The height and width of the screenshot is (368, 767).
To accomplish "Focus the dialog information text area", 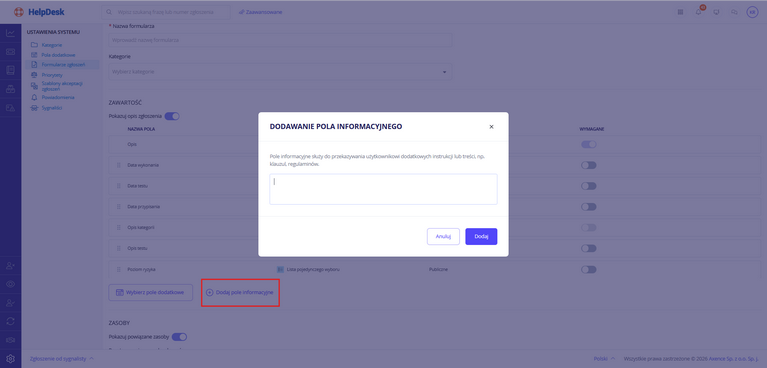I will [x=384, y=189].
